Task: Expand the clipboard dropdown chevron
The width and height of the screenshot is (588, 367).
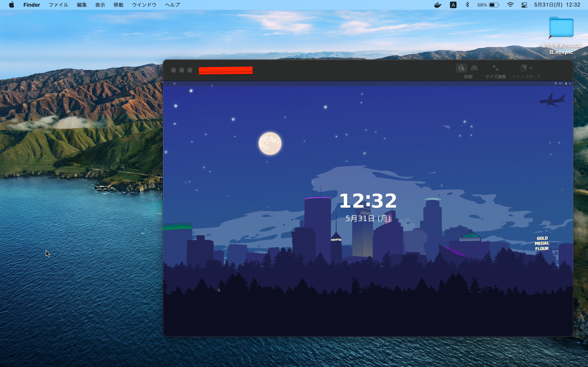Action: [531, 69]
